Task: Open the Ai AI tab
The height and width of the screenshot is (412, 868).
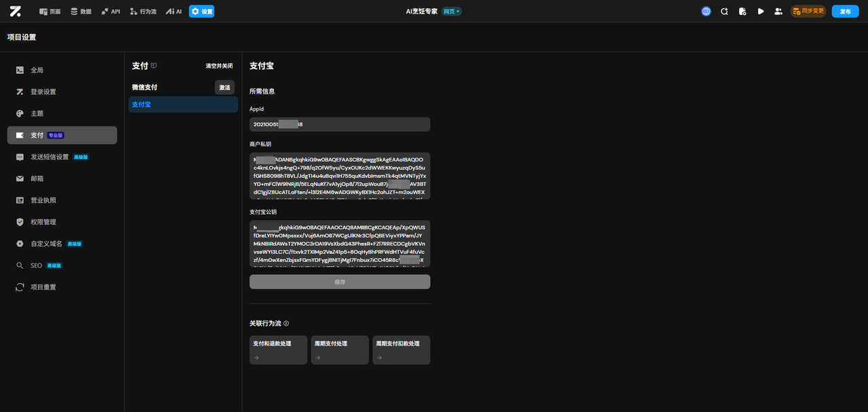Action: (x=174, y=12)
